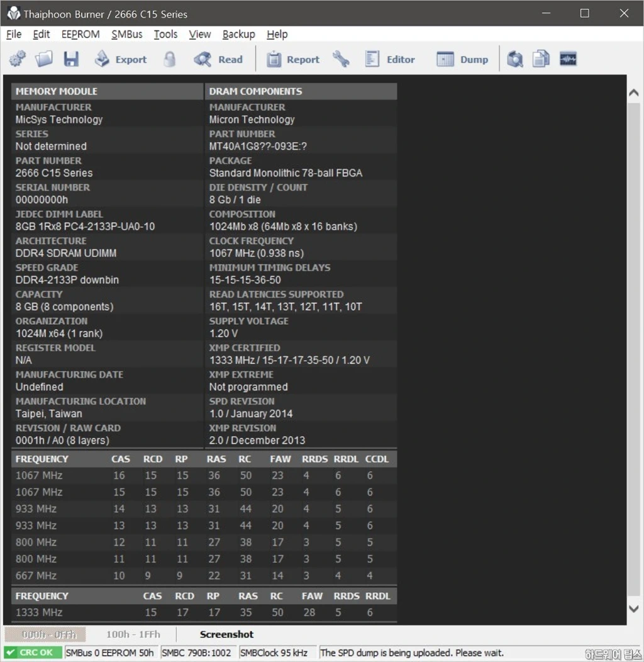This screenshot has width=644, height=662.
Task: Open the Backup menu
Action: [x=239, y=34]
